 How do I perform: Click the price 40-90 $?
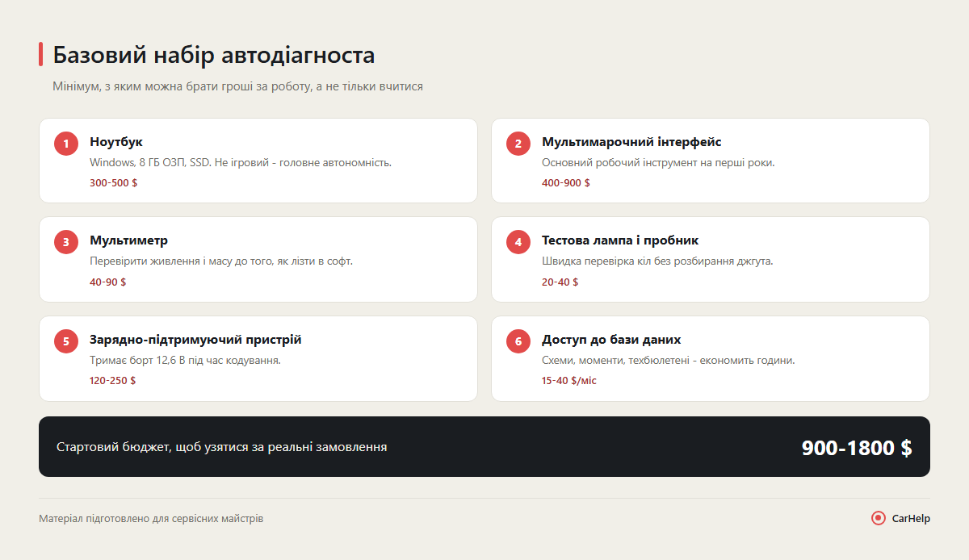108,282
